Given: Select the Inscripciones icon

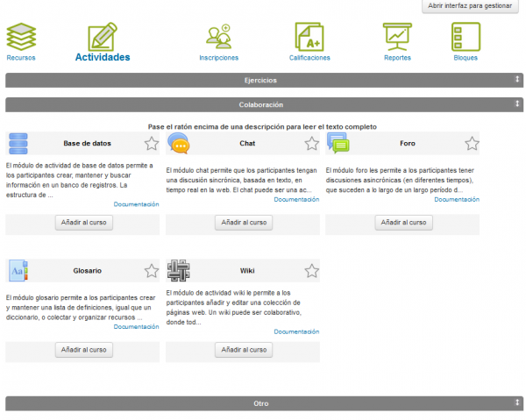Looking at the screenshot, I should pyautogui.click(x=218, y=36).
